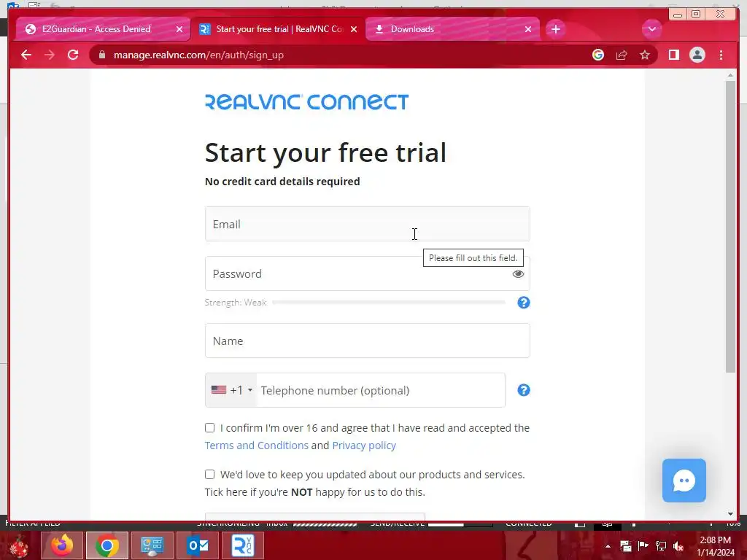The width and height of the screenshot is (747, 560).
Task: Open RealVNC app in taskbar
Action: tap(242, 545)
